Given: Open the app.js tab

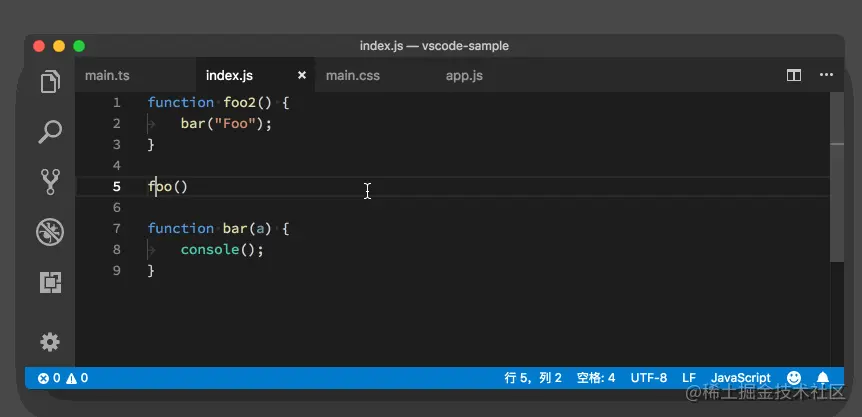Looking at the screenshot, I should 465,75.
